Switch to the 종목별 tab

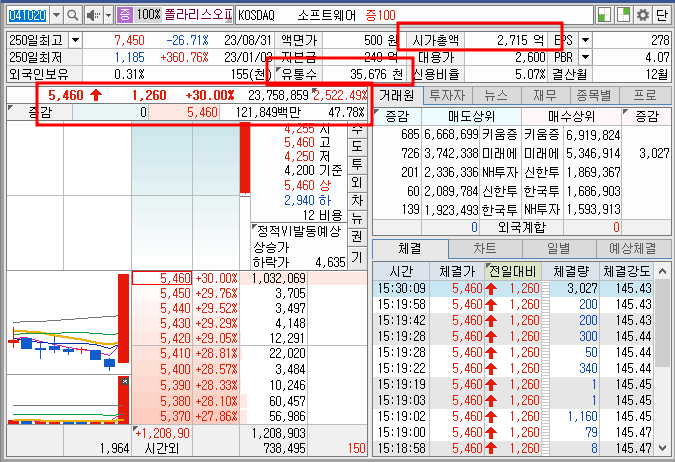(x=594, y=95)
